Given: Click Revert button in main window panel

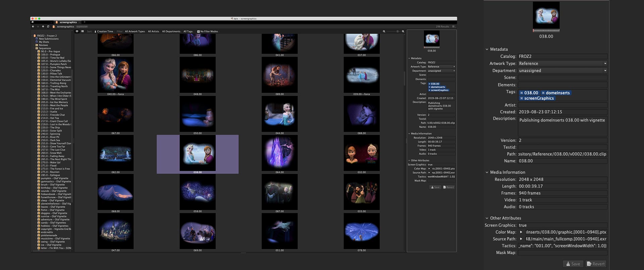Looking at the screenshot, I should click(448, 187).
